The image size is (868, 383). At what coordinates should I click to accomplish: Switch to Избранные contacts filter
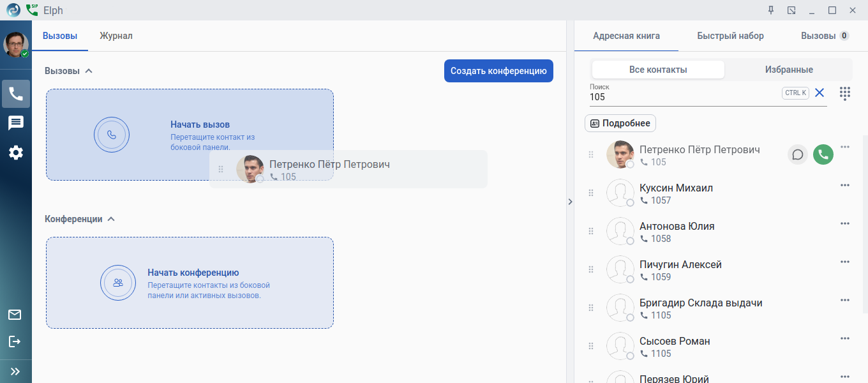point(789,70)
